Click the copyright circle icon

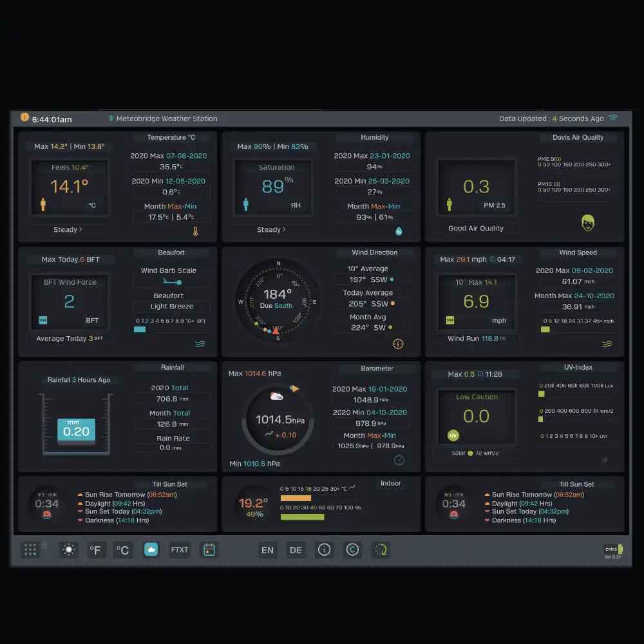pos(352,550)
